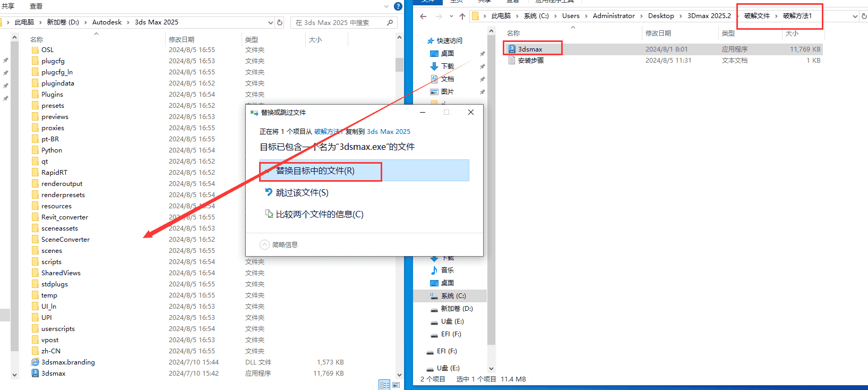This screenshot has height=390, width=868.
Task: Refresh the 3ds Max 2025 folder view
Action: click(x=280, y=22)
